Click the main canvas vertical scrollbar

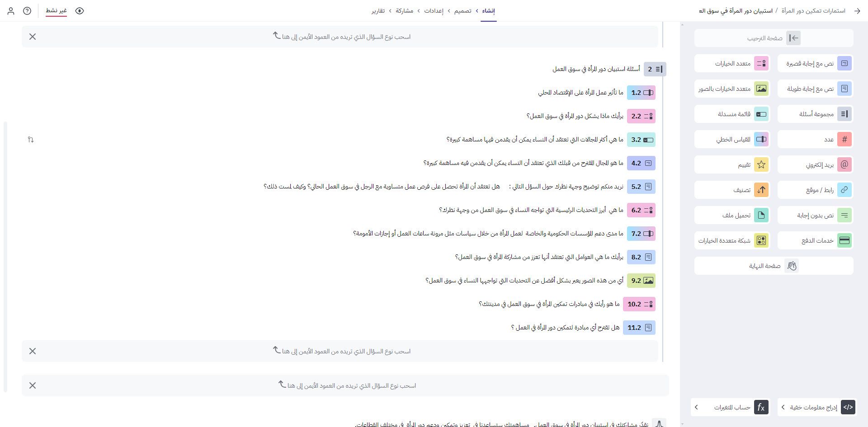(5, 257)
